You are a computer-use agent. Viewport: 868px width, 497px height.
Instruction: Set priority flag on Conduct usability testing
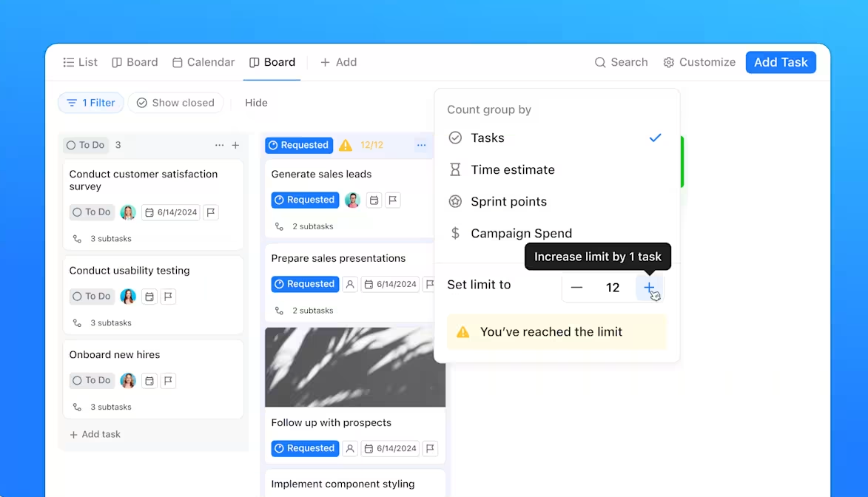coord(168,297)
